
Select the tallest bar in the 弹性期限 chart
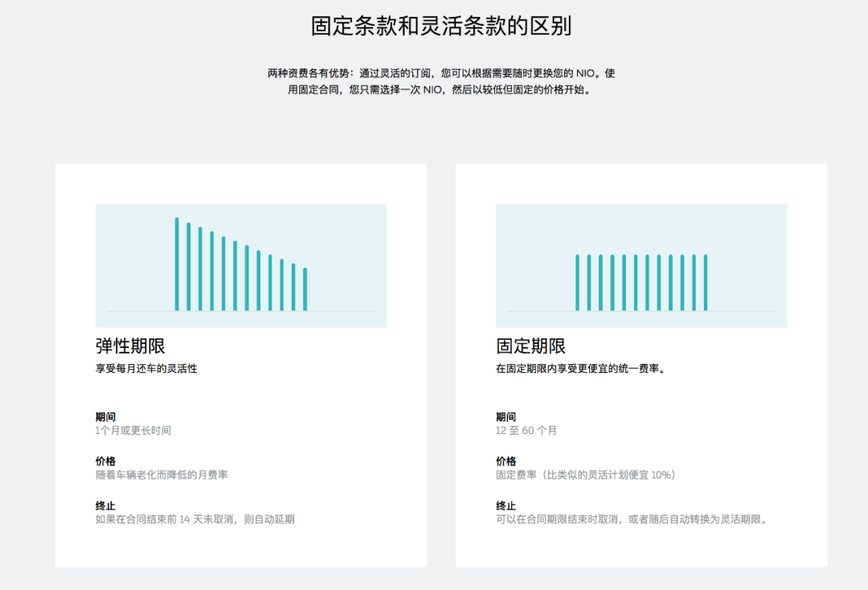click(x=178, y=264)
